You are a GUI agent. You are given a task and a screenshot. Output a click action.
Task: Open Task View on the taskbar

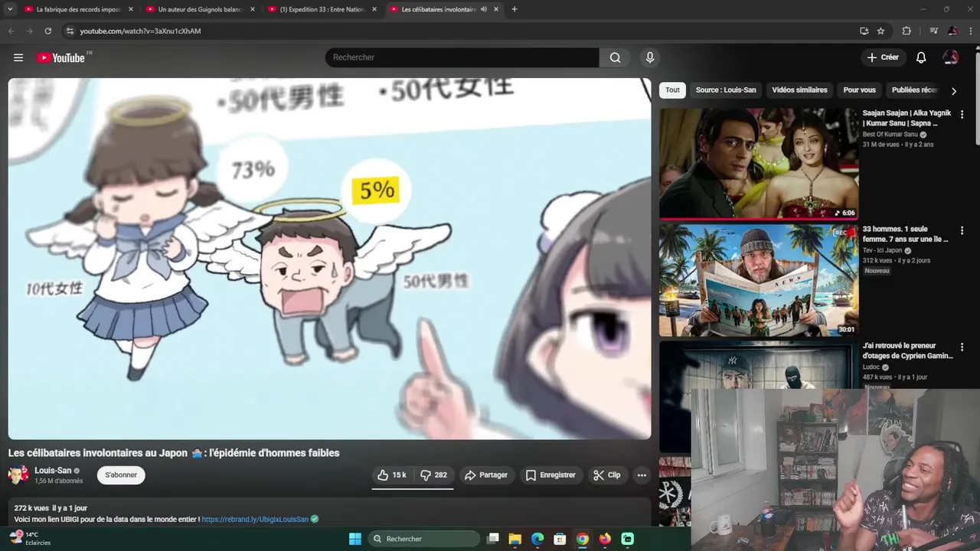[x=493, y=539]
